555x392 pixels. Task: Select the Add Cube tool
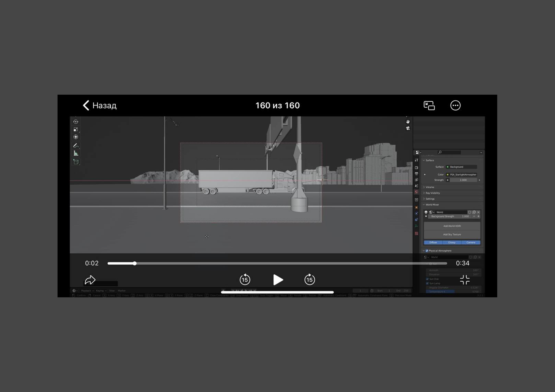click(x=76, y=162)
